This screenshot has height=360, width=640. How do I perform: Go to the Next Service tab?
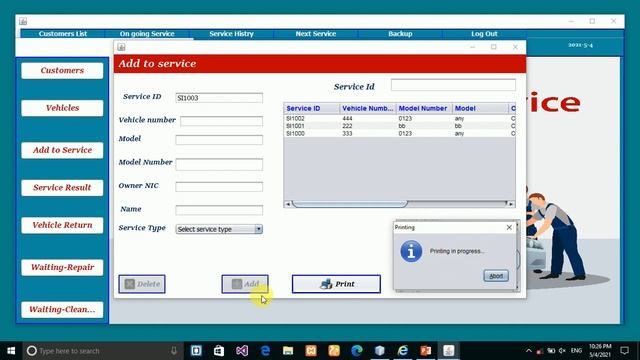point(316,34)
